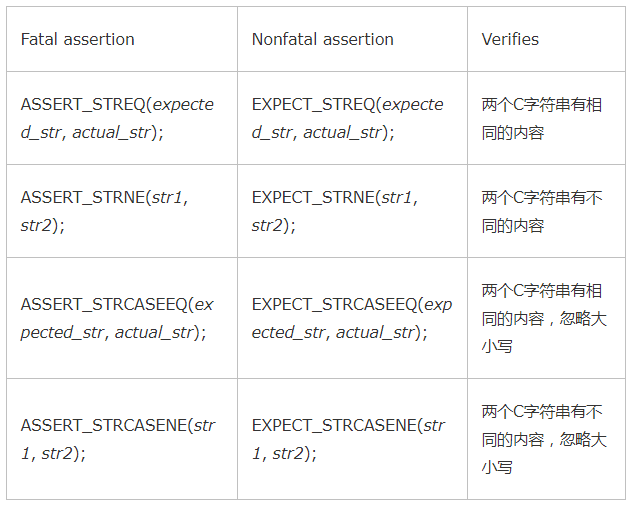Select the EXPECT_STREQ table cell
This screenshot has width=631, height=505.
pyautogui.click(x=352, y=118)
